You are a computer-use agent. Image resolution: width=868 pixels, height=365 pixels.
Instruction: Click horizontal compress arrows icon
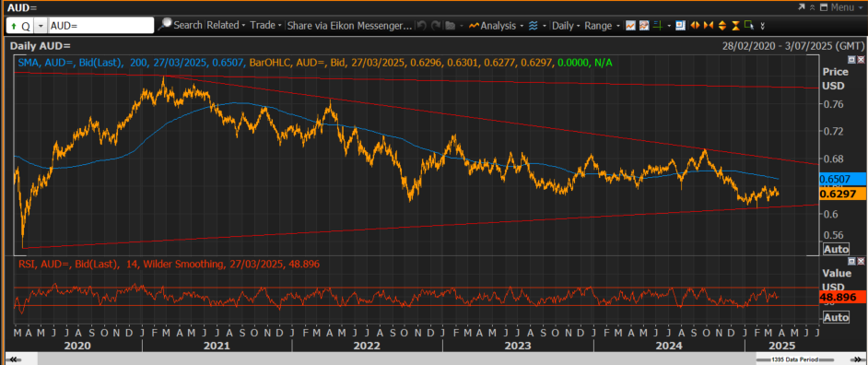tap(708, 26)
